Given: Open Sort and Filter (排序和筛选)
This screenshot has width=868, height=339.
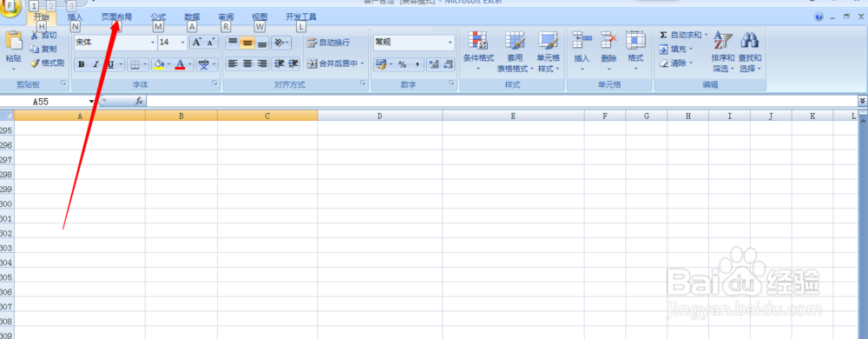Looking at the screenshot, I should [x=723, y=51].
